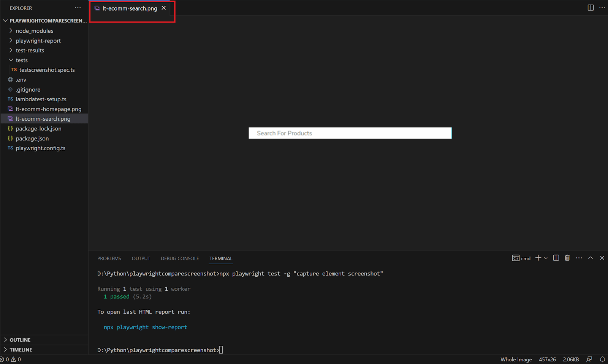
Task: Switch to the PROBLEMS tab
Action: tap(109, 258)
